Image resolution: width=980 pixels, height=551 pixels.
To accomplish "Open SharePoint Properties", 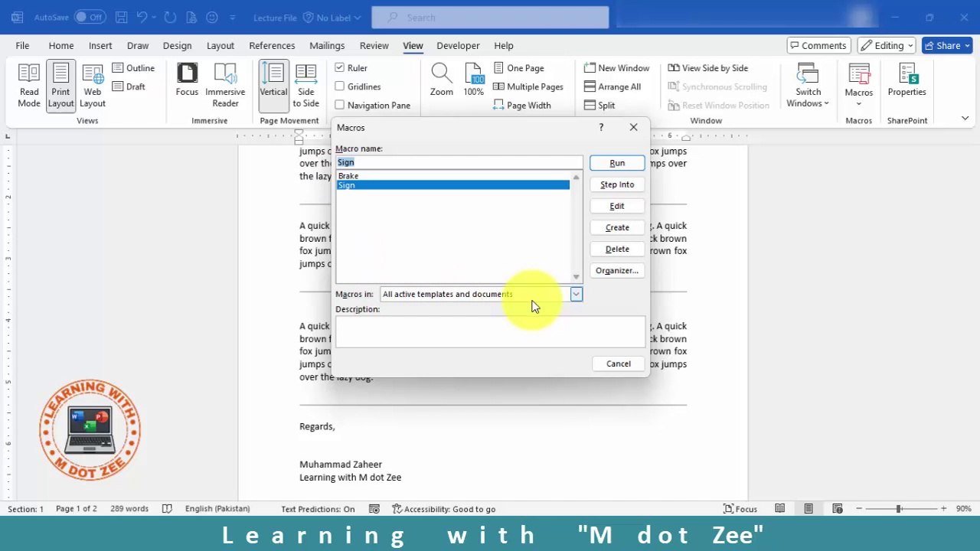I will [906, 81].
